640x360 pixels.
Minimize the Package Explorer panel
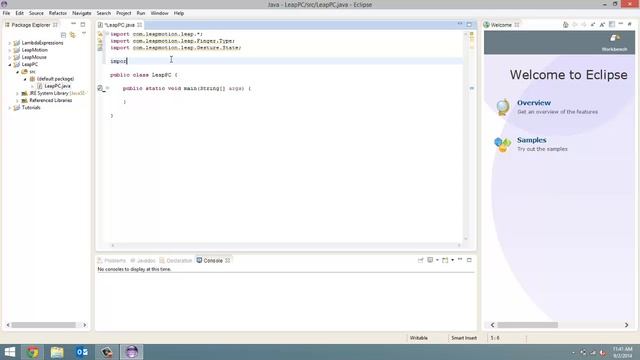click(73, 24)
